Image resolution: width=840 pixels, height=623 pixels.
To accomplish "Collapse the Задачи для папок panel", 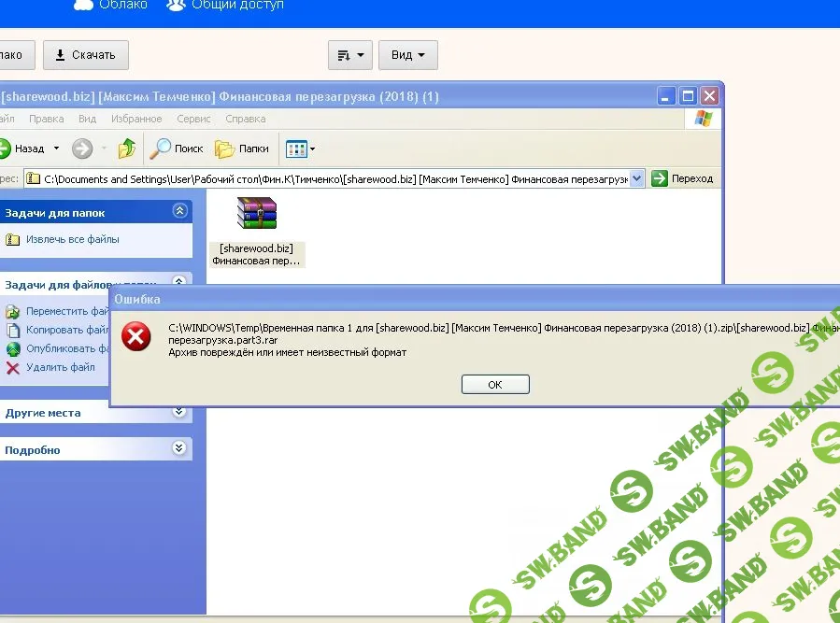I will [x=179, y=212].
